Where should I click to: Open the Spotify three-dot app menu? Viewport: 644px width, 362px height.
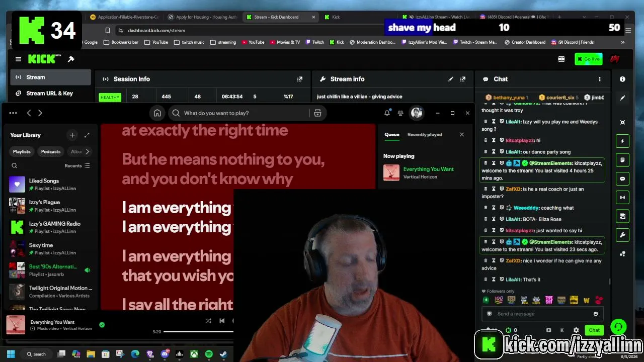tap(13, 113)
